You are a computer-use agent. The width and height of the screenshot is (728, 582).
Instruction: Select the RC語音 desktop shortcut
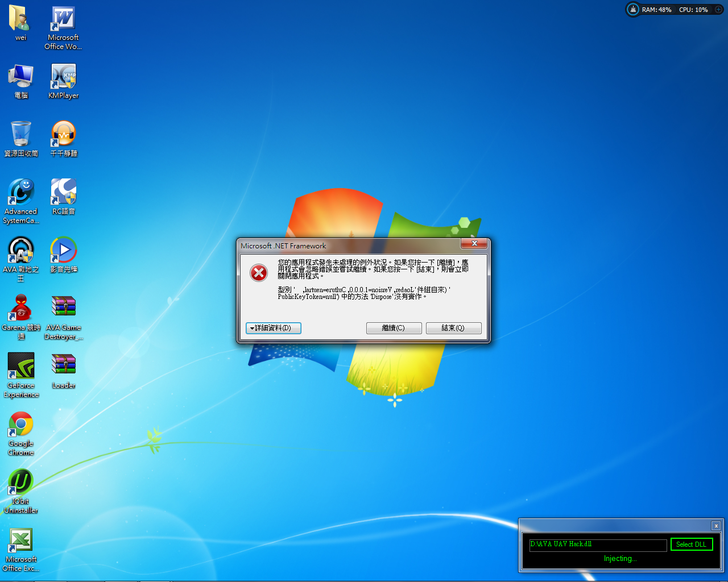click(63, 197)
